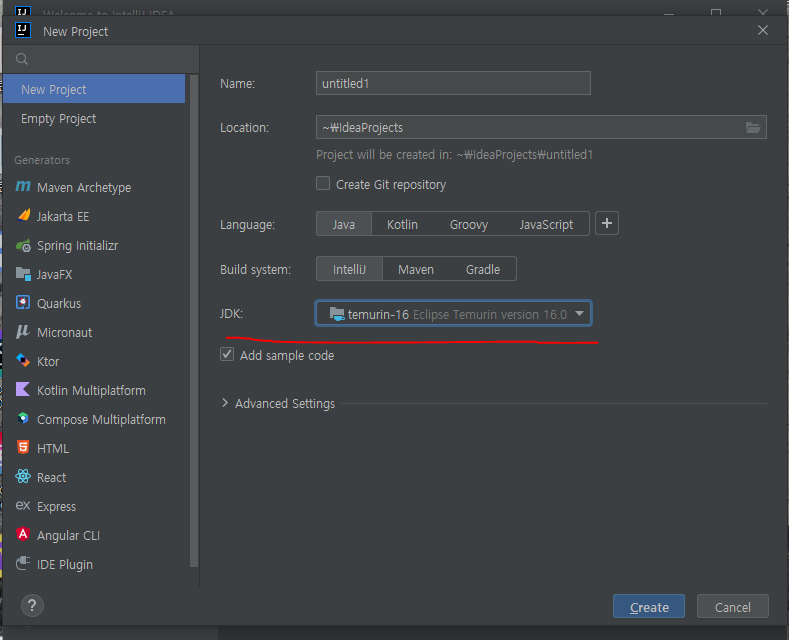The height and width of the screenshot is (640, 789).
Task: Click the IDE Plugin plug icon
Action: click(x=23, y=564)
